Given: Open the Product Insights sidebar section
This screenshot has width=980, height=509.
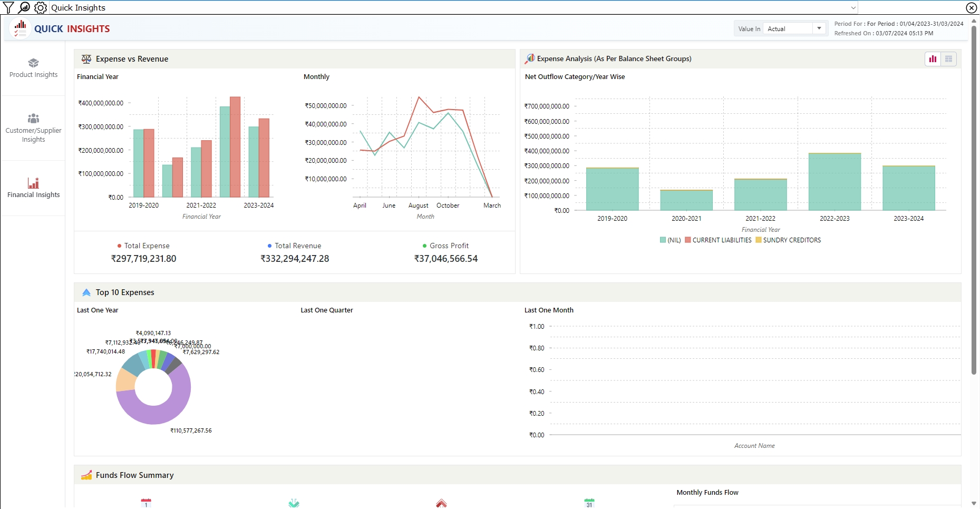Looking at the screenshot, I should point(33,68).
